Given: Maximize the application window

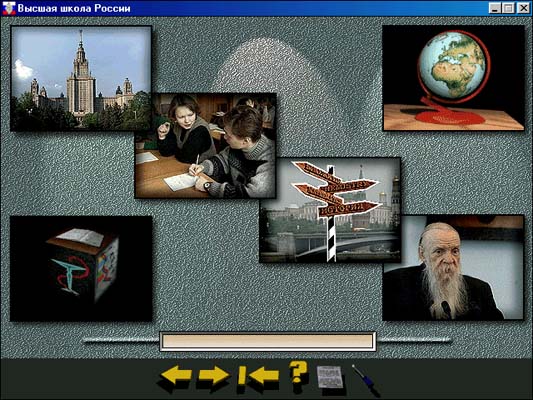Looking at the screenshot, I should (x=508, y=8).
